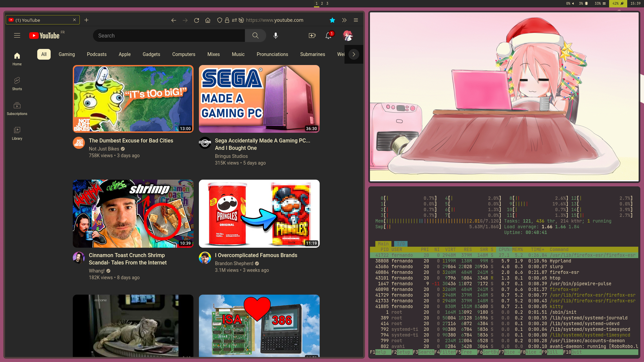Click the Brandon Shepherd channel name

234,263
